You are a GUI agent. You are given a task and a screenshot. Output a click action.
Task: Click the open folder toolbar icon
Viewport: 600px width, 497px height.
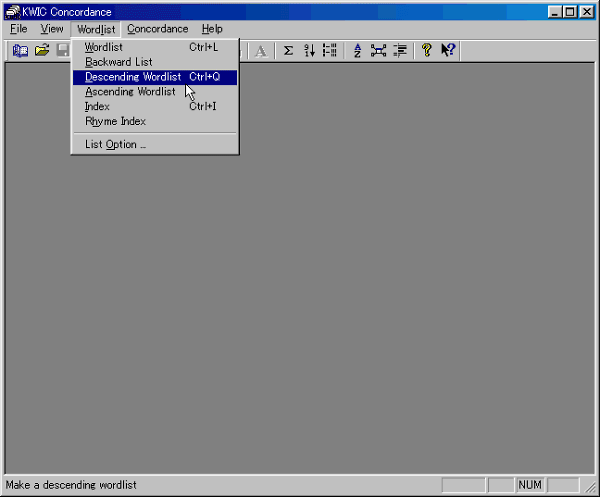coord(42,51)
